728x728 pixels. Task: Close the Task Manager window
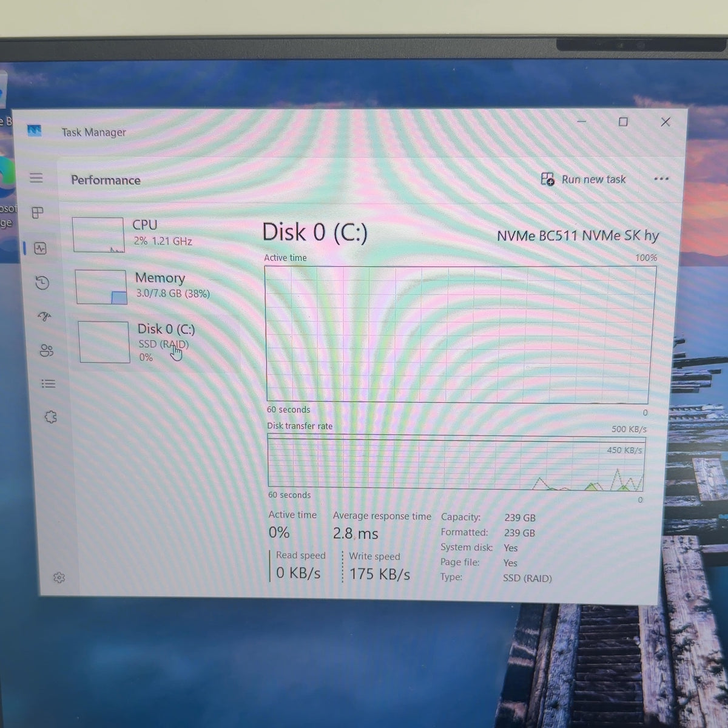666,122
